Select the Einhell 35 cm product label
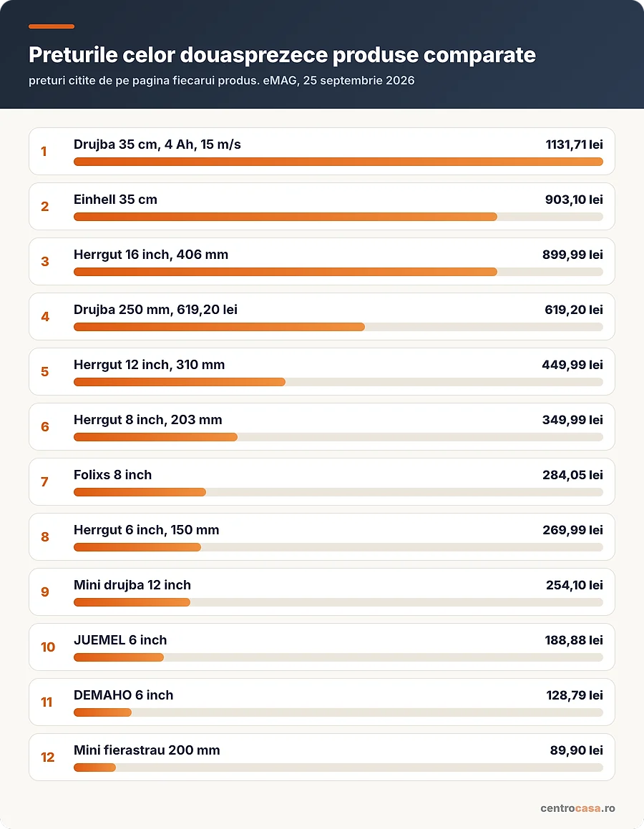Viewport: 644px width, 829px height. click(x=115, y=200)
